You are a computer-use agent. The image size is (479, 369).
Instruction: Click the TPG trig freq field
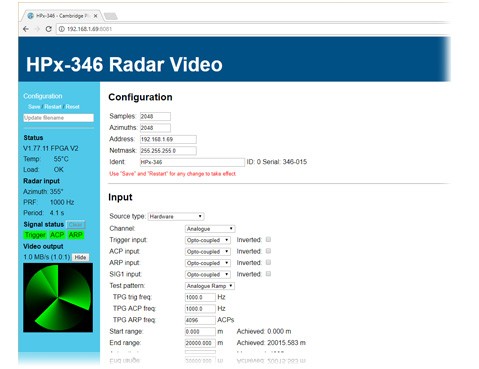pos(200,297)
